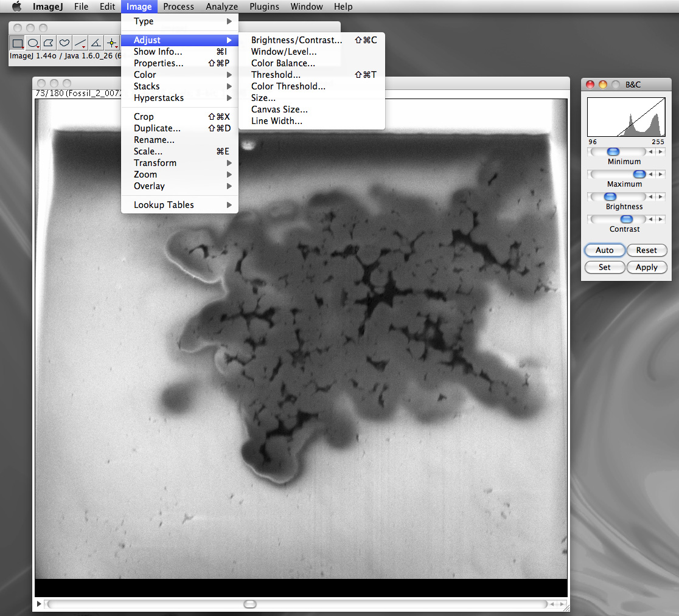
Task: Choose Line Width... from the submenu
Action: pos(312,121)
